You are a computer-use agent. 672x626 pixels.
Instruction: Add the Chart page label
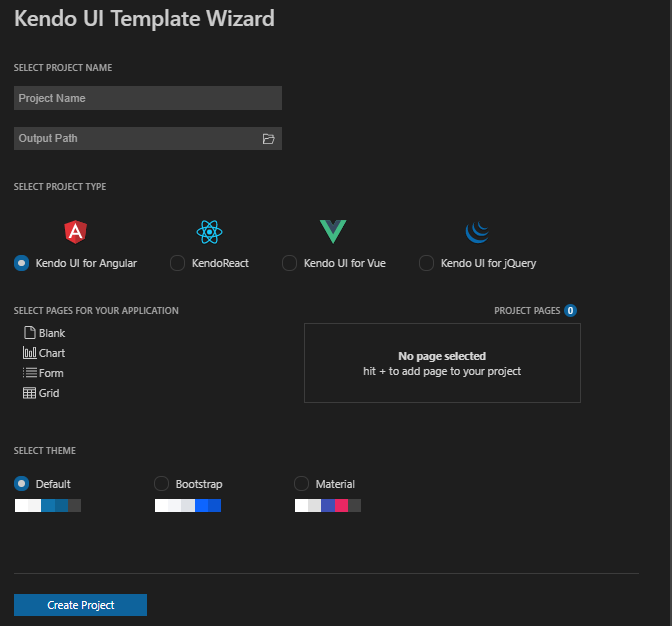(x=52, y=353)
